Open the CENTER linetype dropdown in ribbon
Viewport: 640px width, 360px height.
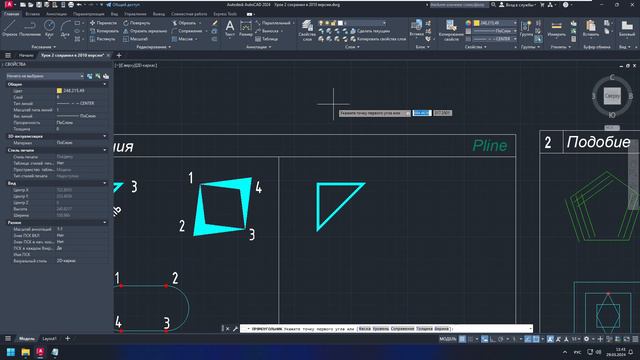pyautogui.click(x=495, y=39)
